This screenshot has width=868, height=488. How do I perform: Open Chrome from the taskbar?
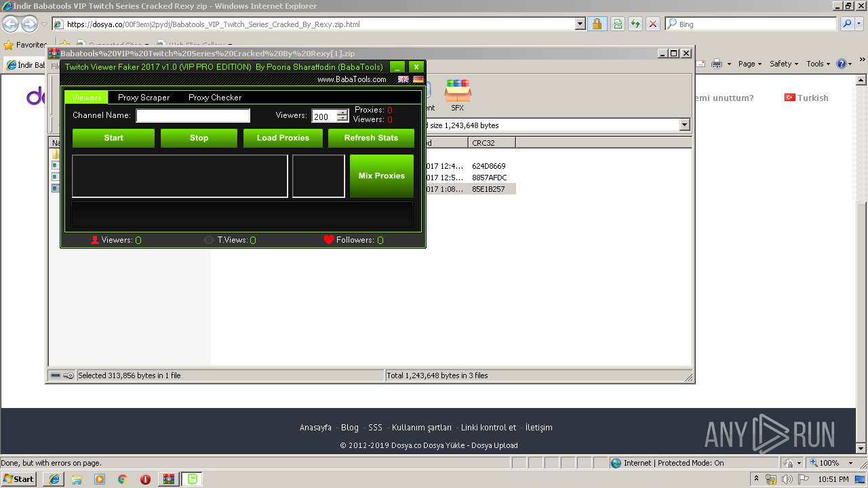pos(122,479)
